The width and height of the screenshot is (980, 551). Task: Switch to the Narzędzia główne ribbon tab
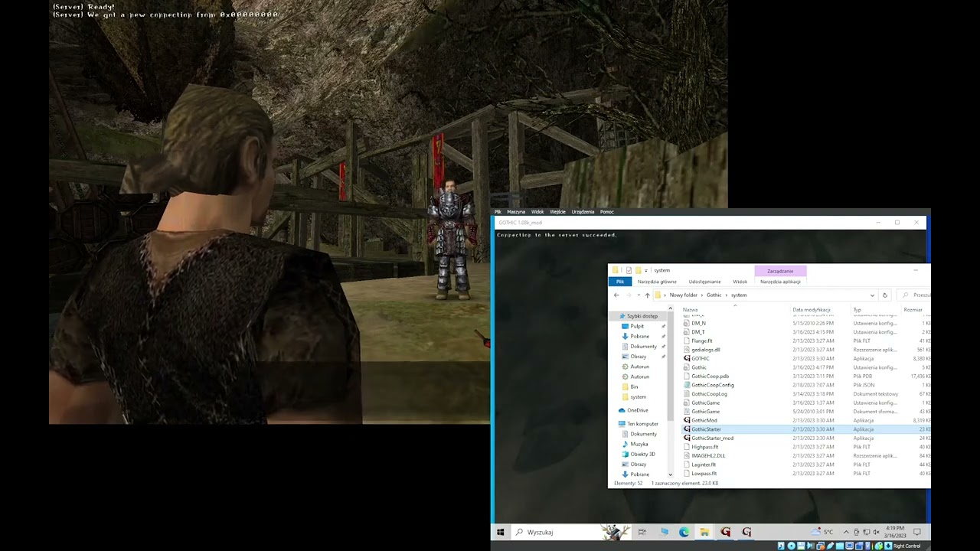coord(657,282)
